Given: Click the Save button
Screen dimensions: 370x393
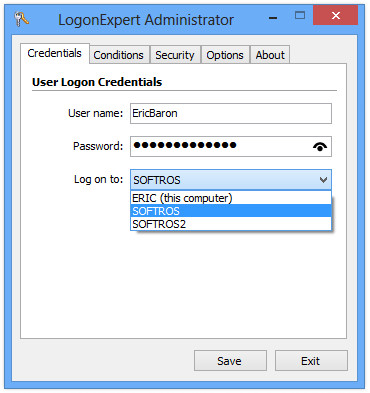Looking at the screenshot, I should pyautogui.click(x=230, y=361).
